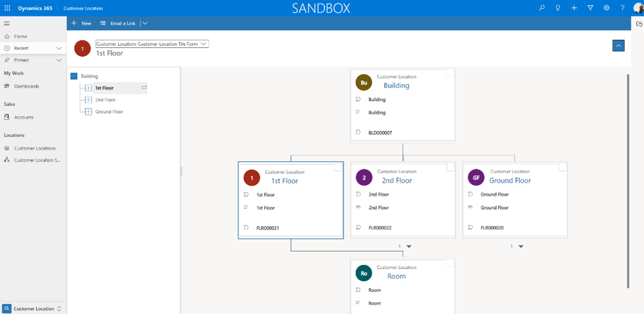Check the Ground Floor tile checkbox
The height and width of the screenshot is (314, 644).
[563, 168]
